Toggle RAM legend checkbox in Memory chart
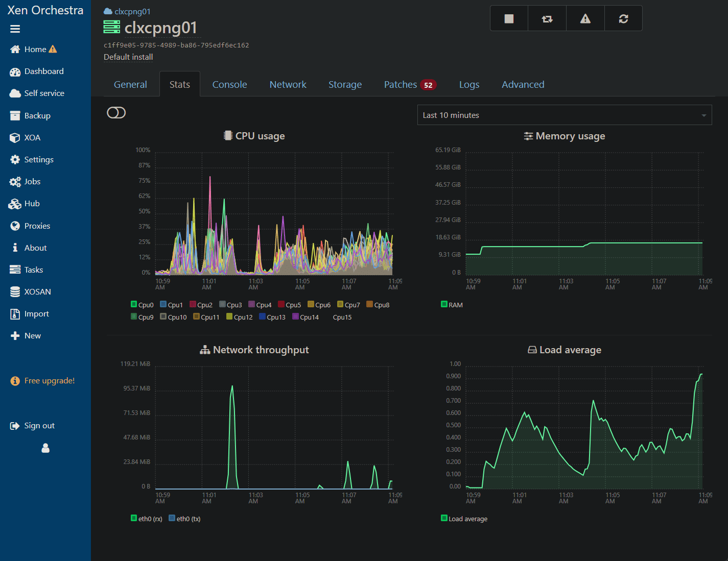 pos(444,305)
